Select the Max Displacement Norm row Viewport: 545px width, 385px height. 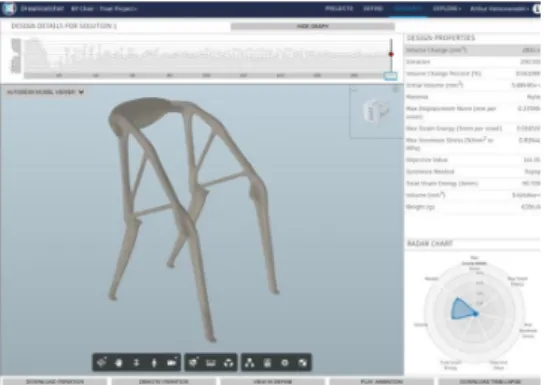(x=473, y=113)
